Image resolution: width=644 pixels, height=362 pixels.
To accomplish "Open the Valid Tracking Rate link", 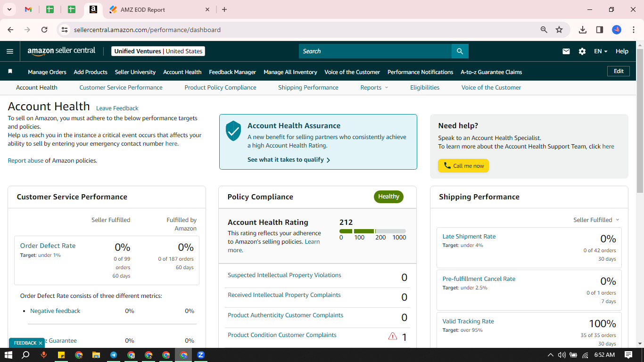I will point(468,321).
